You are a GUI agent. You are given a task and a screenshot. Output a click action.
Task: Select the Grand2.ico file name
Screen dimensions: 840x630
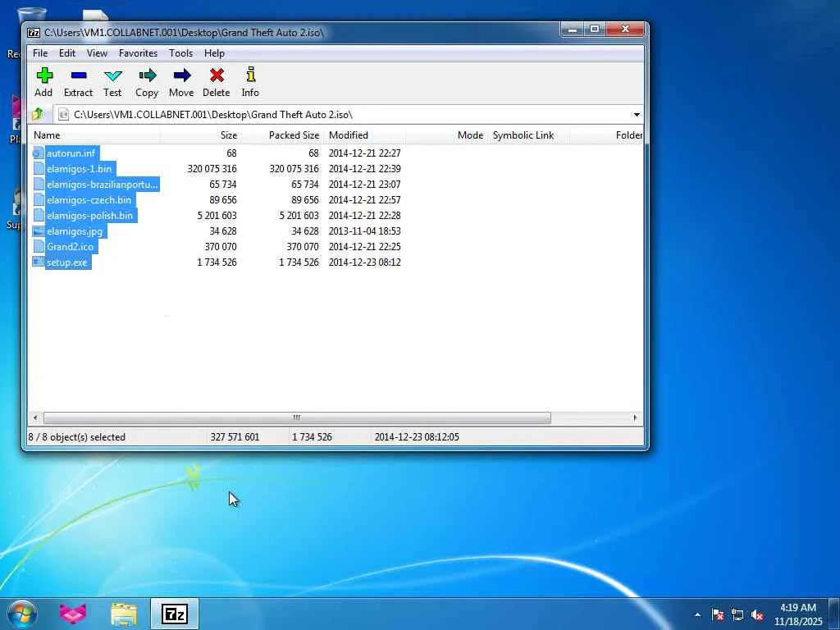[71, 247]
